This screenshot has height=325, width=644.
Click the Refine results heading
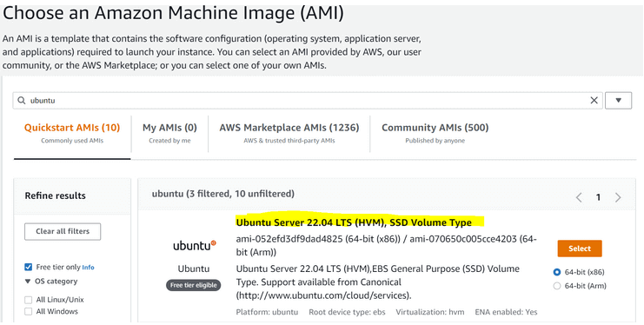pyautogui.click(x=55, y=196)
